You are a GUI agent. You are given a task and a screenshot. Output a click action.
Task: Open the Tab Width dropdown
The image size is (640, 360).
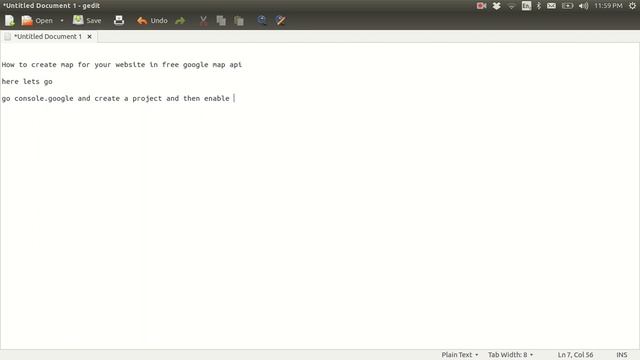[511, 355]
